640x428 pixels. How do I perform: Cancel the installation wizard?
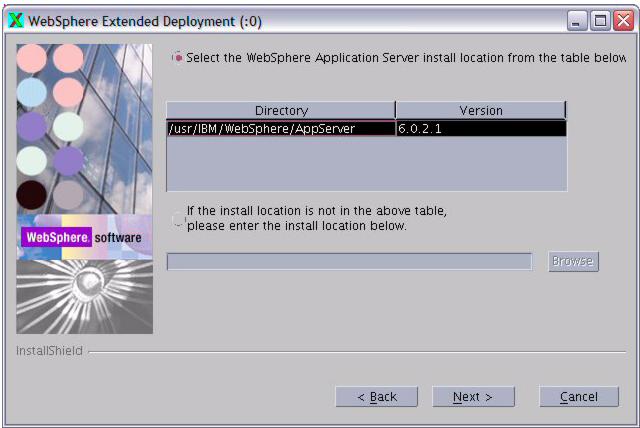(x=579, y=397)
